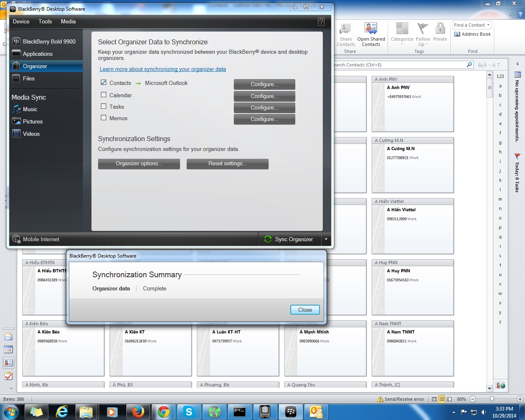The width and height of the screenshot is (525, 420).
Task: Open Videos under Media Sync
Action: pyautogui.click(x=26, y=134)
